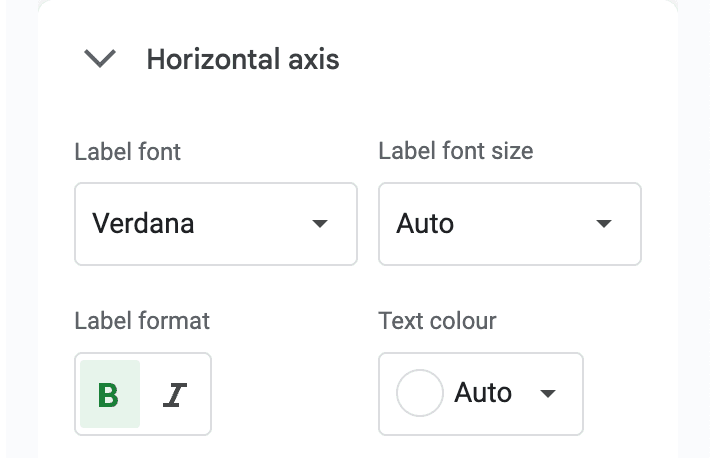Viewport: 710px width, 458px height.
Task: Click the Auto value in Label font size
Action: [x=425, y=224]
